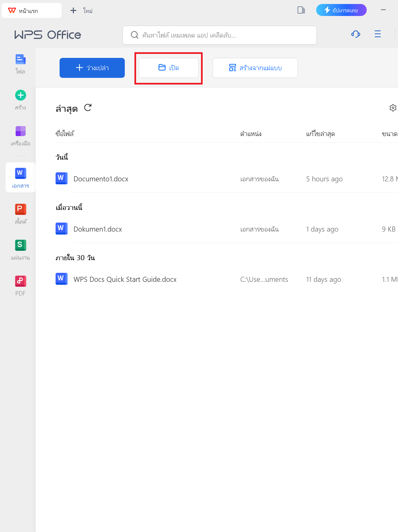This screenshot has width=398, height=532.
Task: Click the sidebar panel toggle icon in title bar
Action: (x=301, y=10)
